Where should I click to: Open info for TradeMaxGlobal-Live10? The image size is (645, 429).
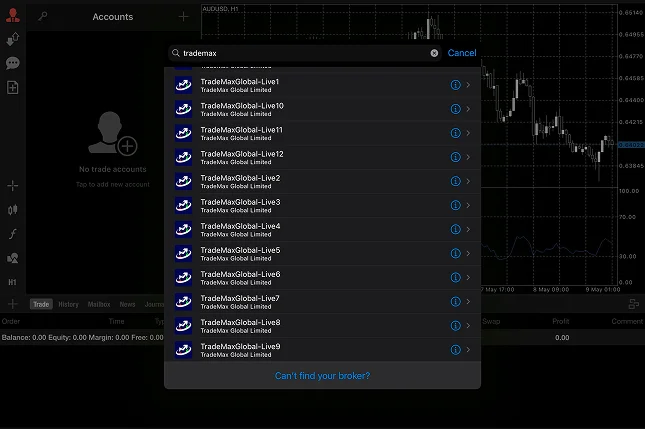(x=455, y=109)
